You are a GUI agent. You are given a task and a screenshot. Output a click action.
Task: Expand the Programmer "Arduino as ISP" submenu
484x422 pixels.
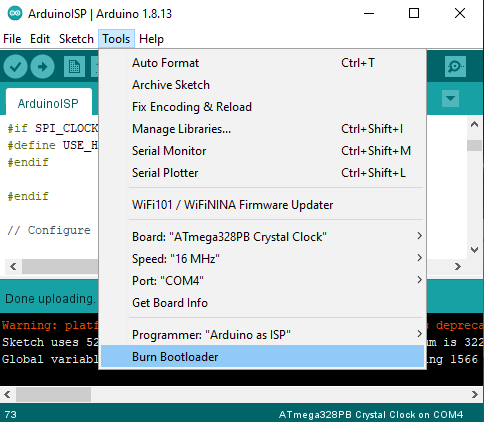tap(262, 335)
